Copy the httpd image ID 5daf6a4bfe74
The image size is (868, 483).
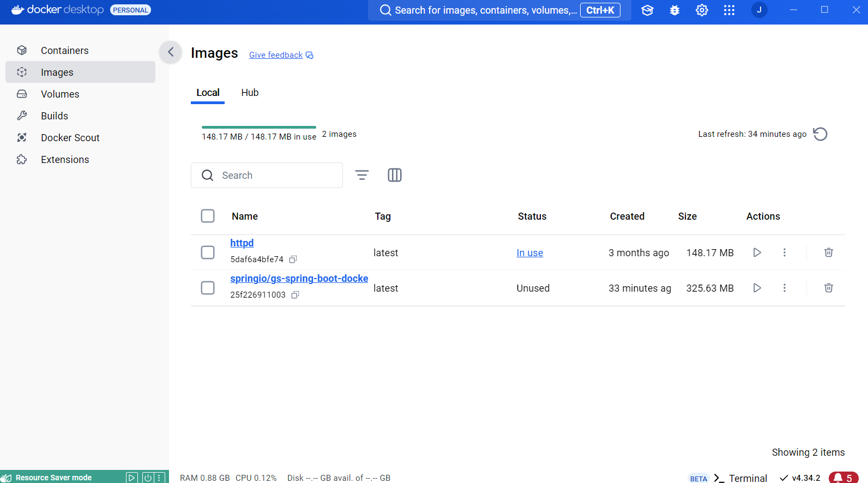click(293, 259)
